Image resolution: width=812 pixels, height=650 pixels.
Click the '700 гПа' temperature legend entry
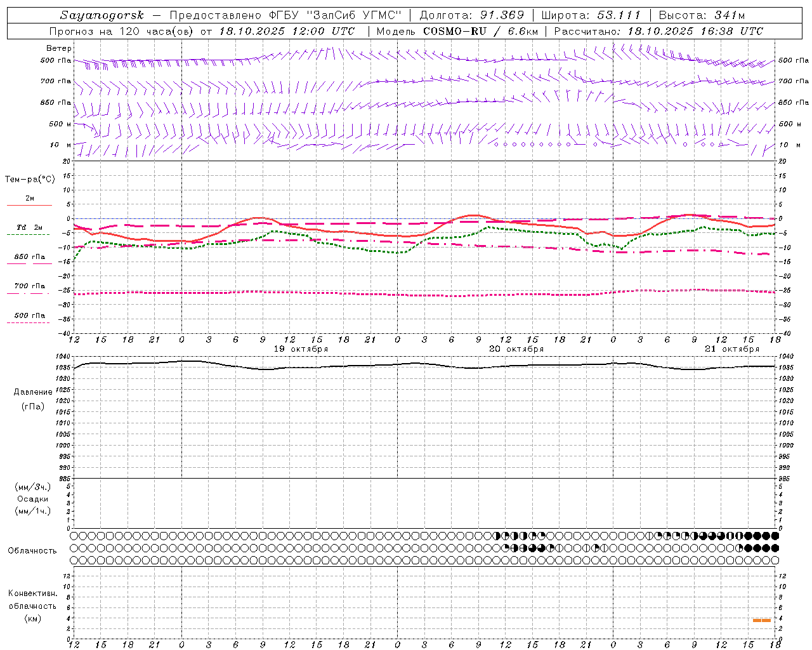(x=30, y=286)
